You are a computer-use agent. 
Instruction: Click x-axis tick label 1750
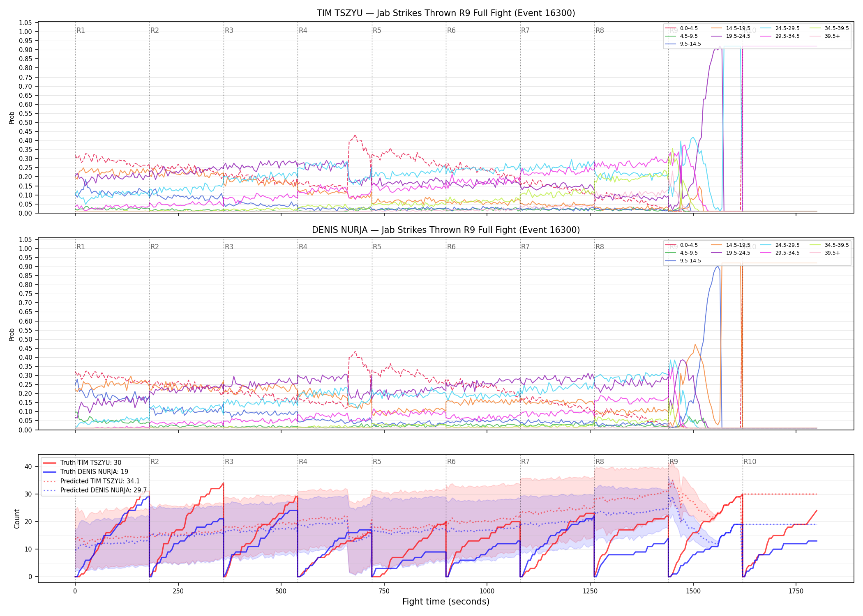(x=796, y=591)
